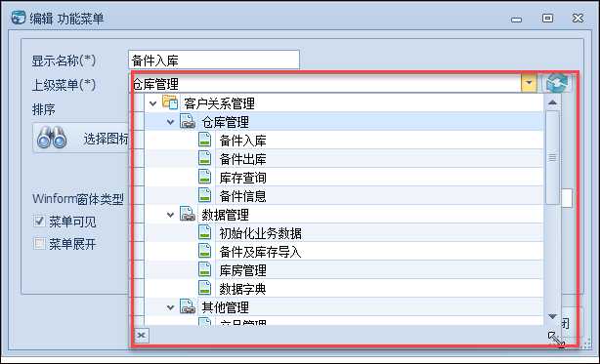Collapse the 其他管理 tree node

[x=171, y=307]
